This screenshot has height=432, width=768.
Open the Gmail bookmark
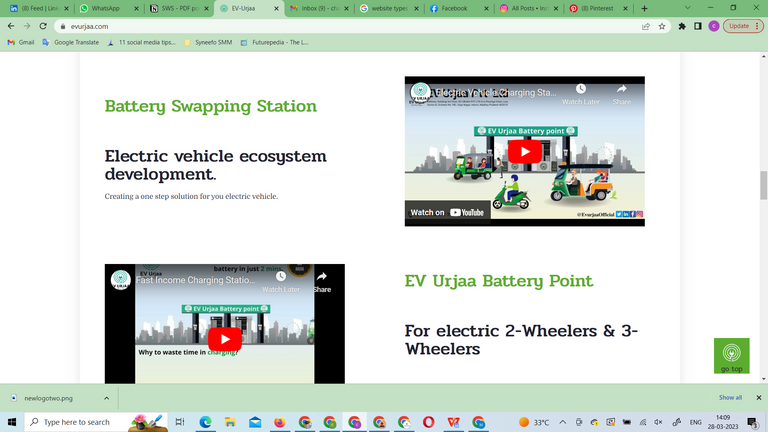(21, 43)
